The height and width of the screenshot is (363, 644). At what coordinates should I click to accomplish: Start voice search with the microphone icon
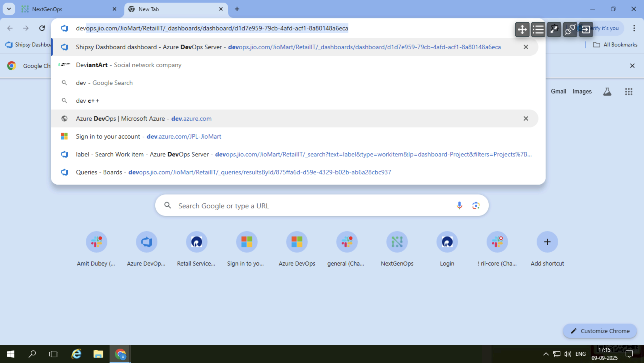[x=460, y=205]
